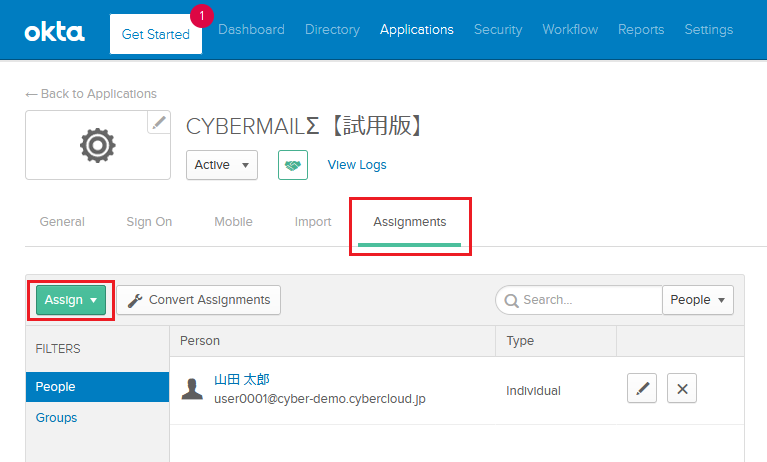Open the People search-scope dropdown
The width and height of the screenshot is (767, 462).
tap(698, 300)
